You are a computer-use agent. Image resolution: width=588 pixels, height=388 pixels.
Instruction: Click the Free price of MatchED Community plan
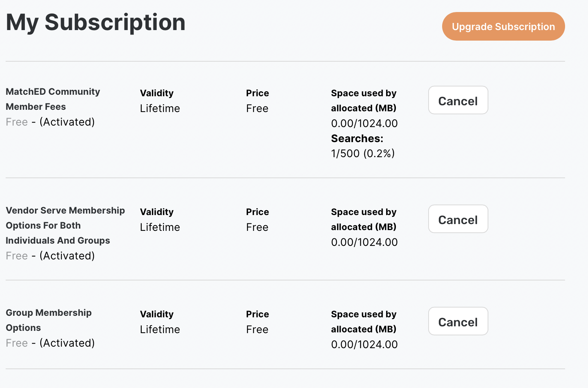pyautogui.click(x=257, y=109)
